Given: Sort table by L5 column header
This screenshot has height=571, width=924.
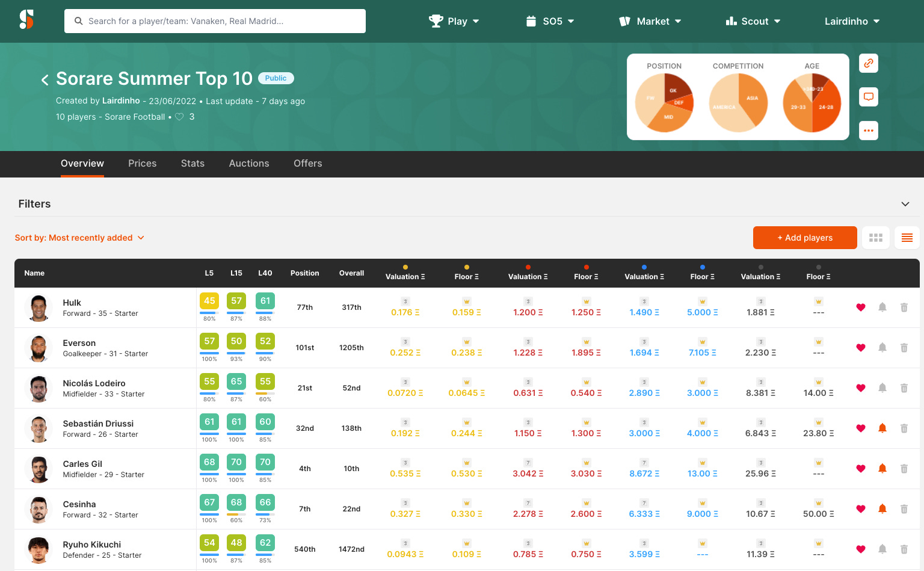Looking at the screenshot, I should pos(209,273).
